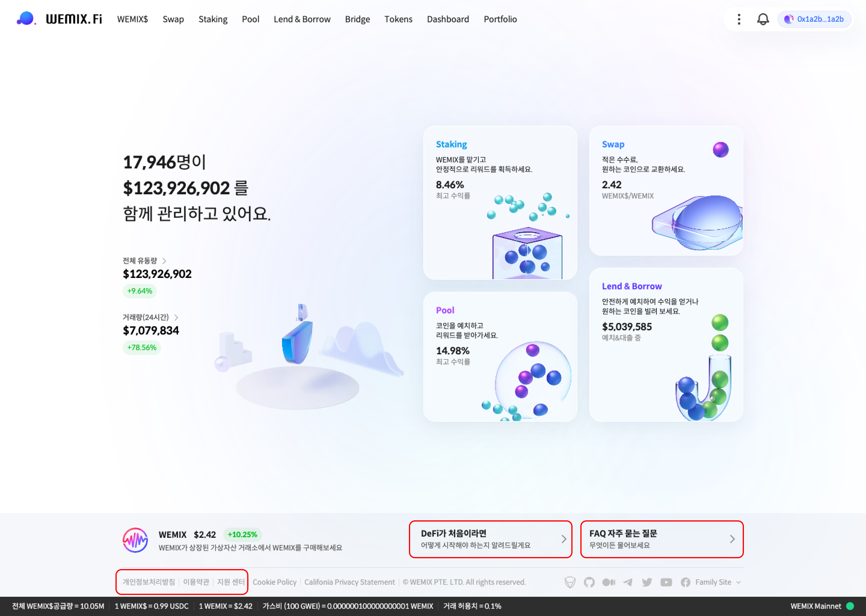
Task: Open the Portfolio page
Action: (x=500, y=19)
